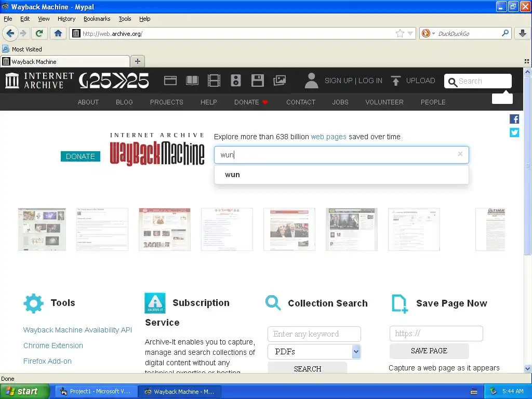Open the CONTACT nav link
Image resolution: width=532 pixels, height=399 pixels.
pyautogui.click(x=301, y=102)
